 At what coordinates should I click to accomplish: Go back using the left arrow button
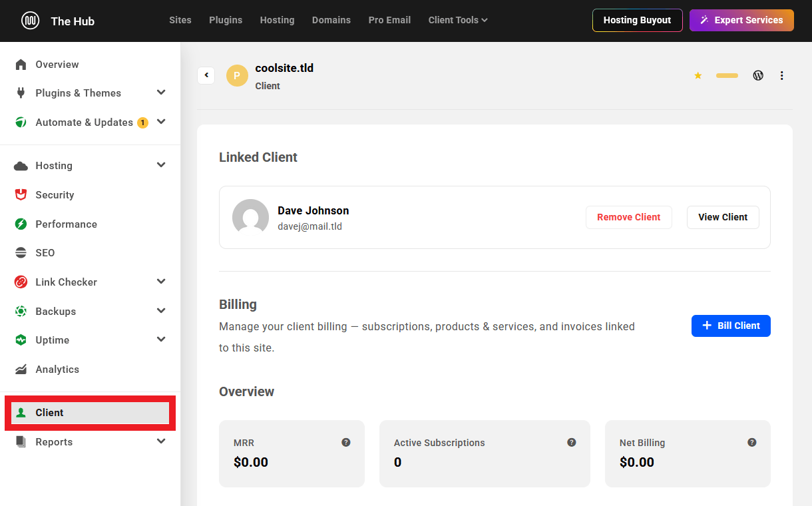(206, 75)
